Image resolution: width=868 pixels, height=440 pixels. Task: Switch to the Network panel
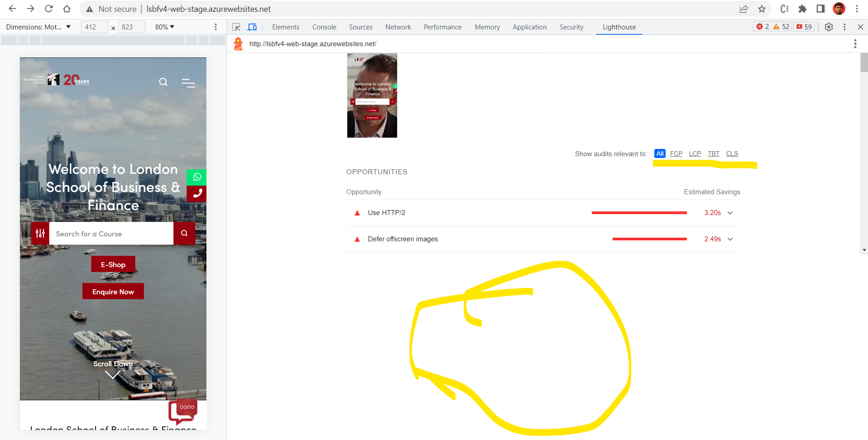398,27
